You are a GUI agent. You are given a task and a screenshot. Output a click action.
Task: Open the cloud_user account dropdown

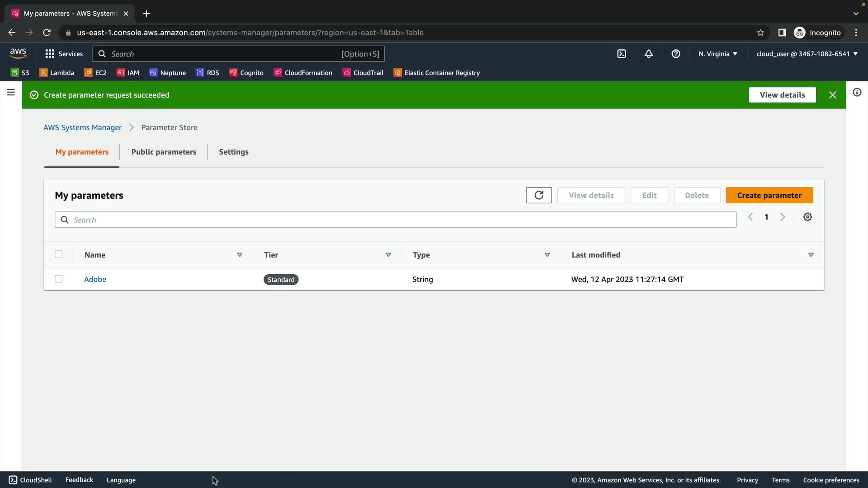coord(807,54)
